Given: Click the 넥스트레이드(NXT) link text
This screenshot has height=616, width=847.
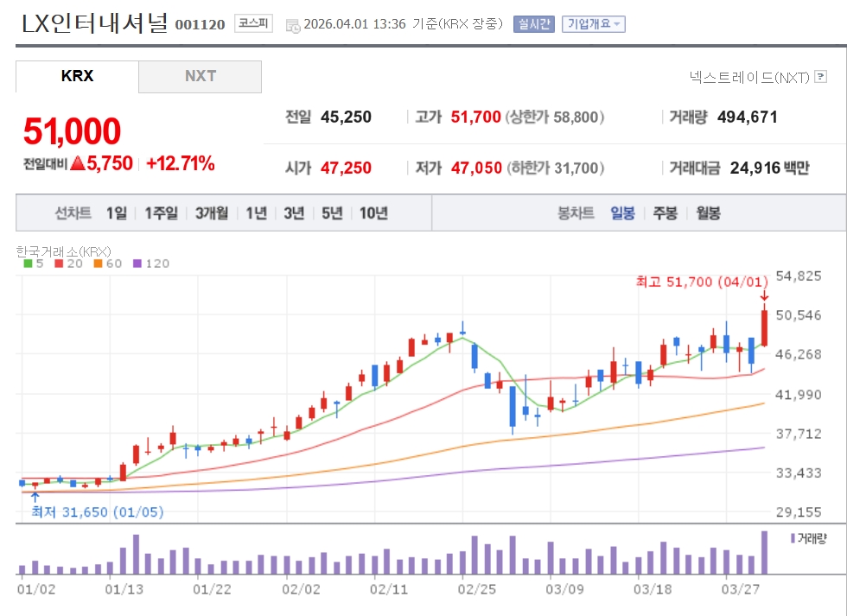Looking at the screenshot, I should (x=749, y=77).
